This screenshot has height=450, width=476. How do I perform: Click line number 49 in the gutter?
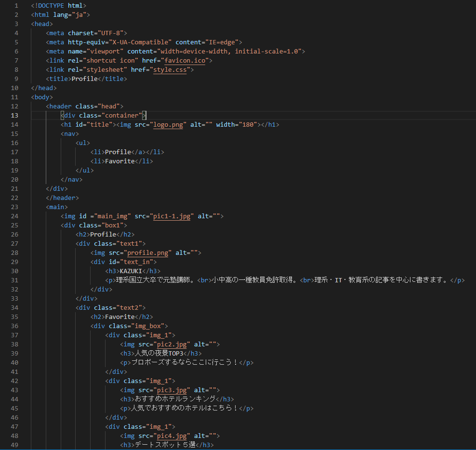point(14,445)
